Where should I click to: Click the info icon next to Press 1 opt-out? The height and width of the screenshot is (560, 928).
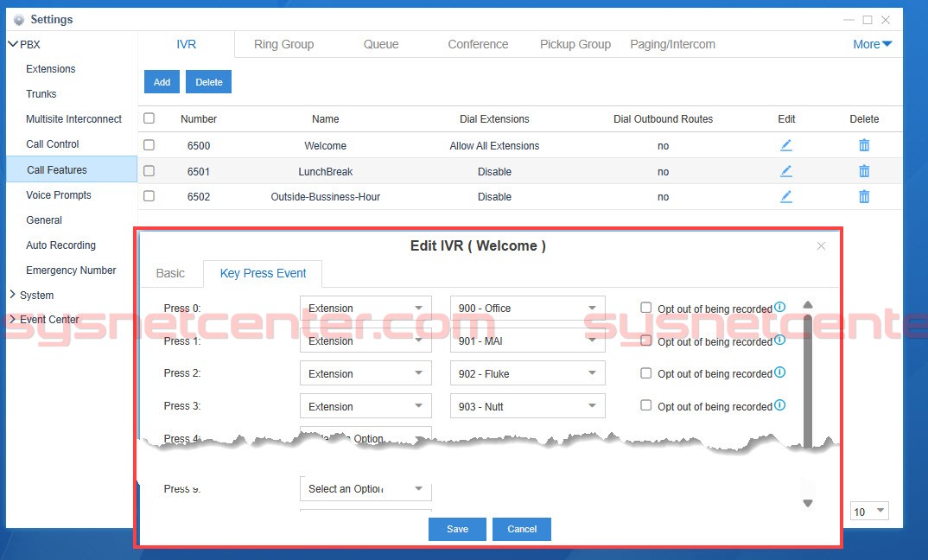point(779,339)
